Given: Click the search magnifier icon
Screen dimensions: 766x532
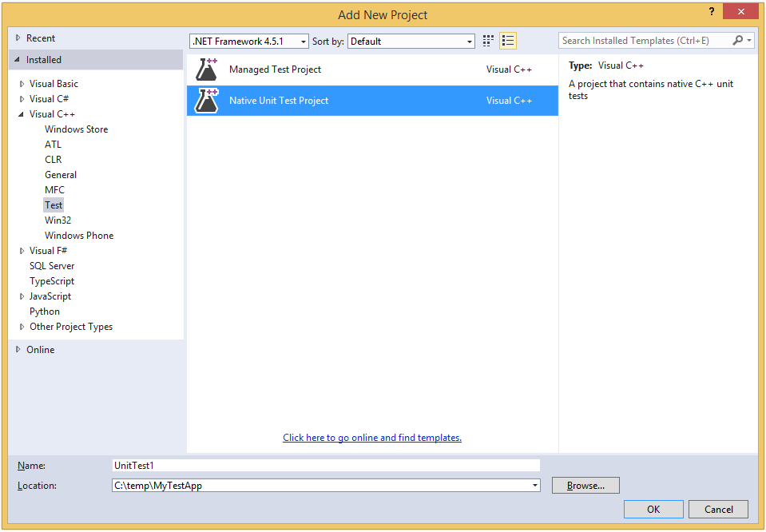Looking at the screenshot, I should [x=737, y=41].
